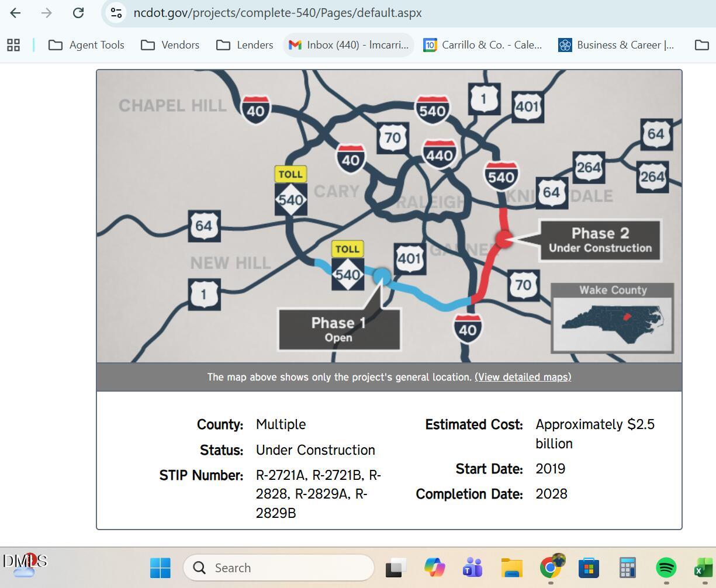
Task: Open Copilot from the taskbar
Action: pyautogui.click(x=434, y=567)
